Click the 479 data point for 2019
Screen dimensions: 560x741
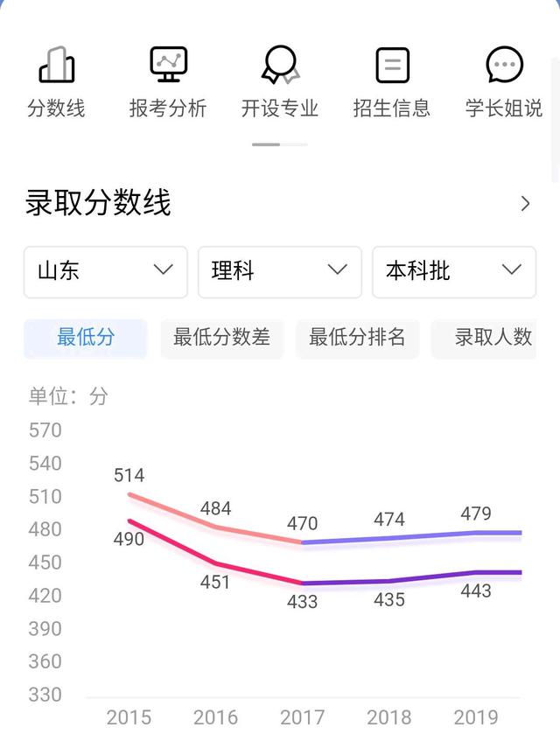tap(476, 533)
